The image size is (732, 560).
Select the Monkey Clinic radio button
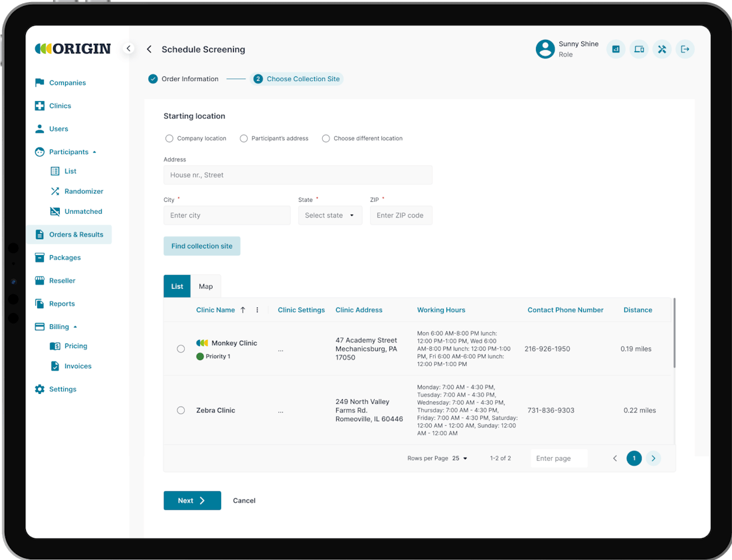pyautogui.click(x=181, y=349)
